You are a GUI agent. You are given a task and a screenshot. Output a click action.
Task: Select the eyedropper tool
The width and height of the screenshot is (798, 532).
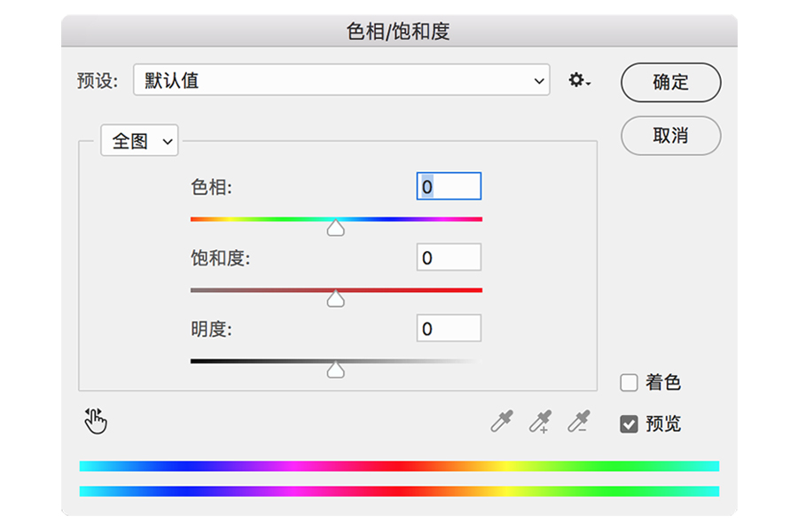(502, 421)
